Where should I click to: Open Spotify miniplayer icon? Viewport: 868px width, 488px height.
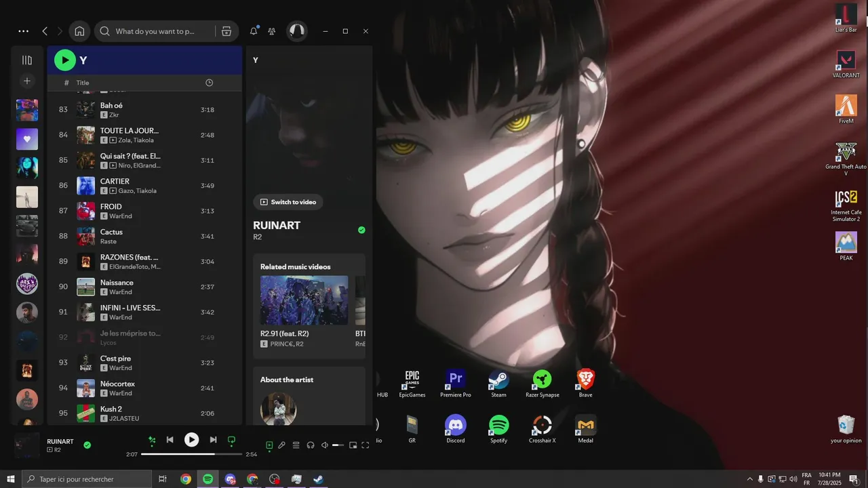tap(353, 445)
